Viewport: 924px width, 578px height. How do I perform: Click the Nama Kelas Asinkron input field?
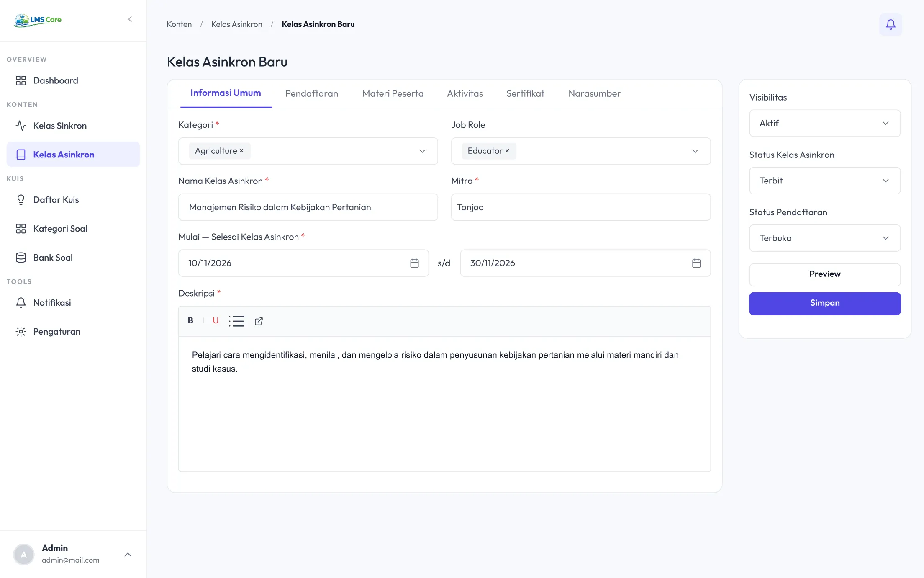308,207
